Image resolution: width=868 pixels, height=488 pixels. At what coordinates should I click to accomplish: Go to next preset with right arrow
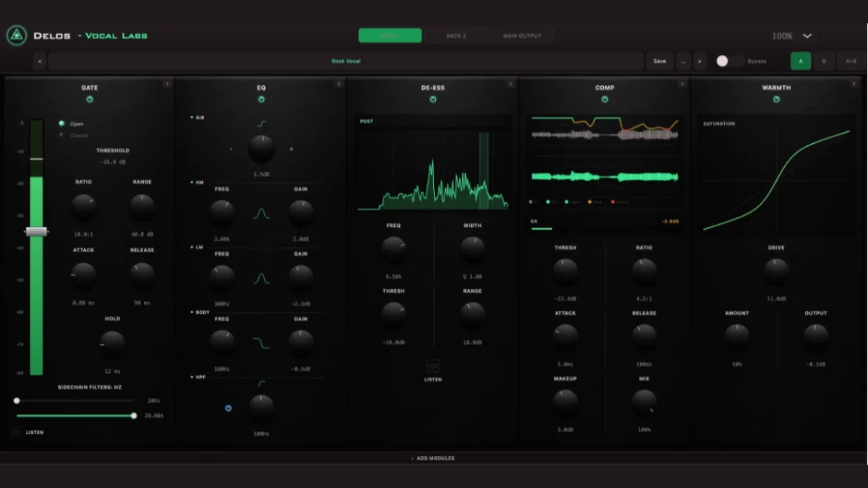tap(700, 61)
